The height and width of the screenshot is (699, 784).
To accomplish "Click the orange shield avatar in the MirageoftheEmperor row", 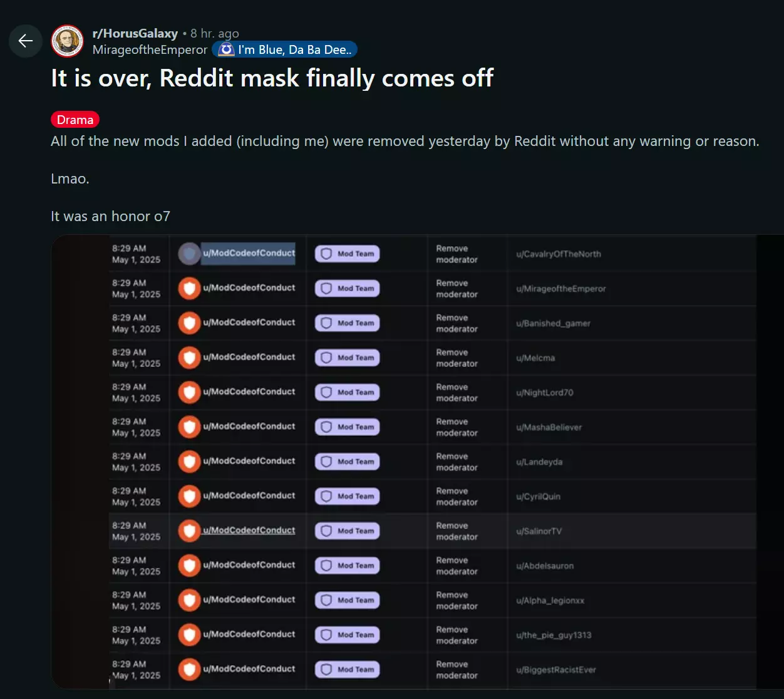I will coord(189,288).
